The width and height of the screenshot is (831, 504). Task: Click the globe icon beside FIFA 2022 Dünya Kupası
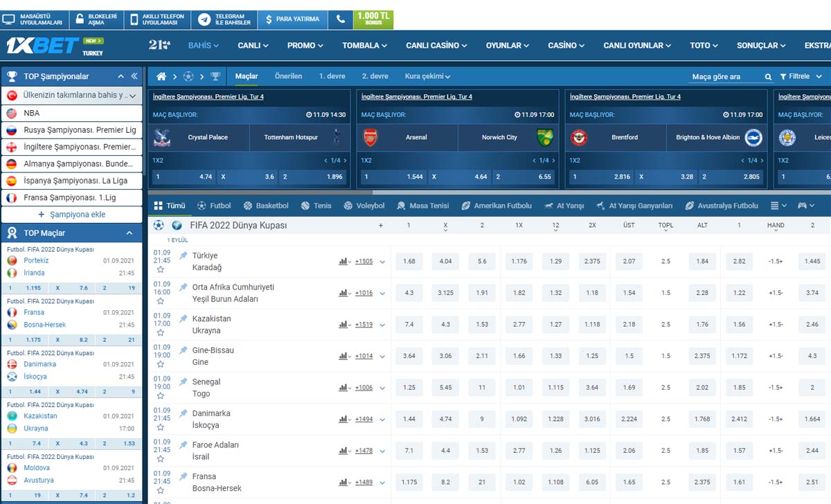tap(177, 226)
